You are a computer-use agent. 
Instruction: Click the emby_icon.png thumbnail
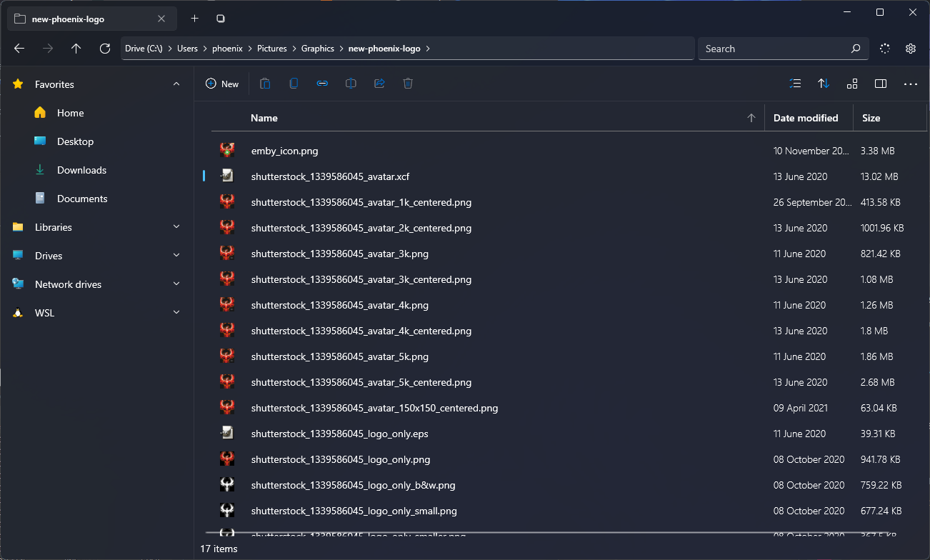(227, 151)
